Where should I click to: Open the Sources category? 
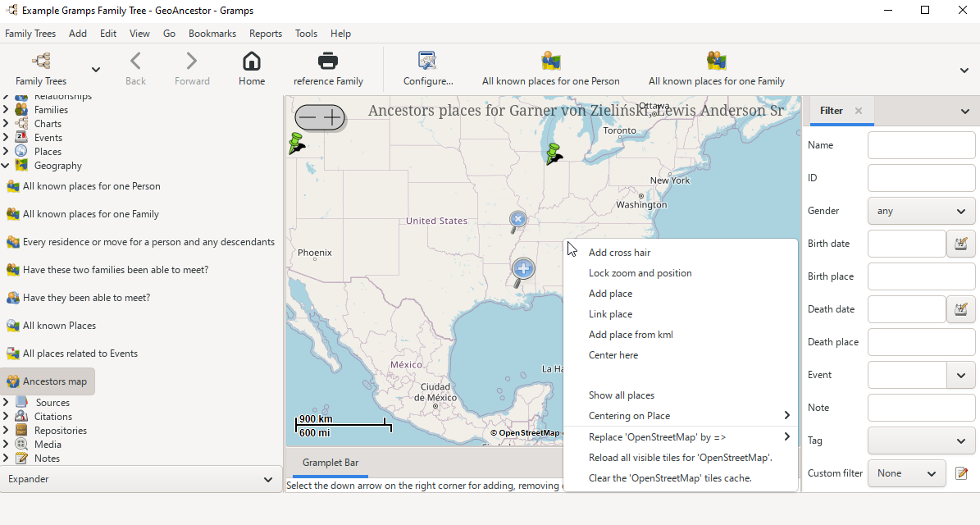pyautogui.click(x=52, y=403)
